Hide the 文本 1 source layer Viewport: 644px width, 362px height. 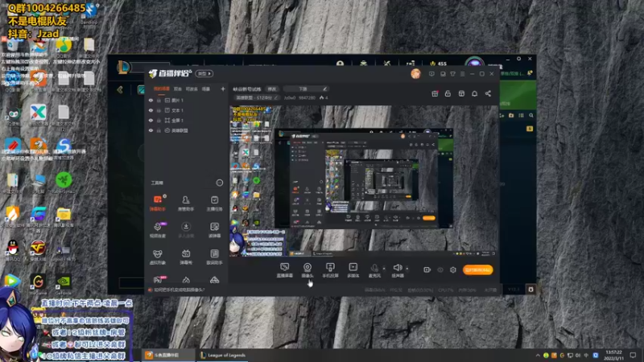point(151,110)
